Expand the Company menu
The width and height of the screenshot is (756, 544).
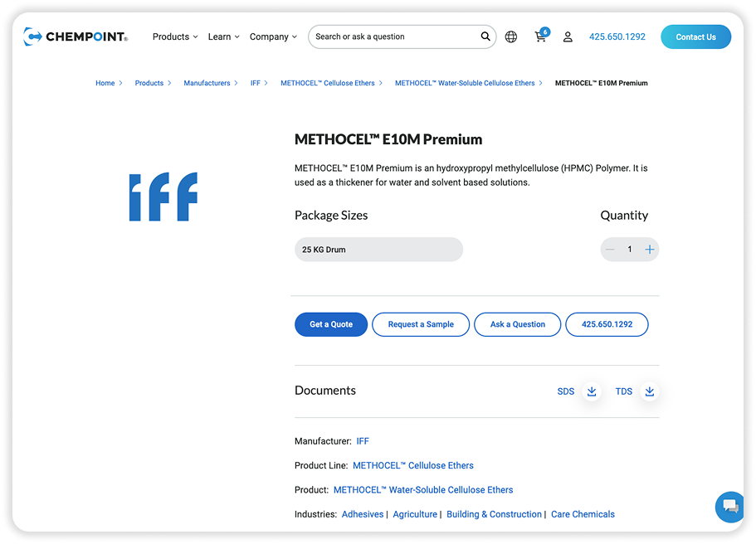pyautogui.click(x=273, y=36)
